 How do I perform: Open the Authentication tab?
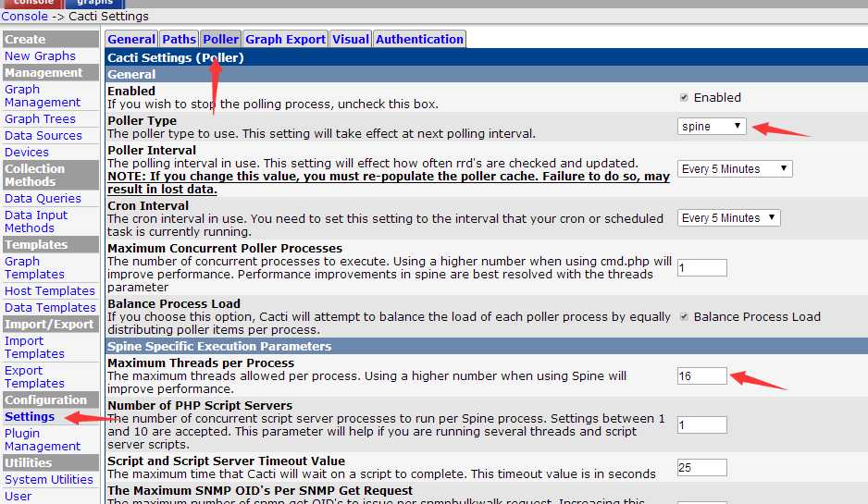[419, 39]
